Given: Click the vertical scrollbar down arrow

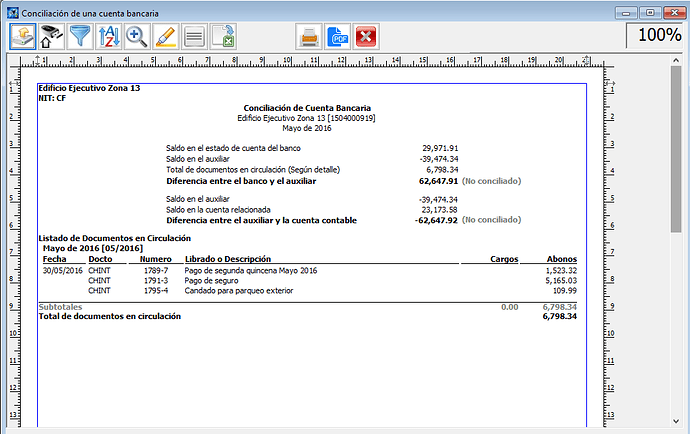Looking at the screenshot, I should pos(682,426).
